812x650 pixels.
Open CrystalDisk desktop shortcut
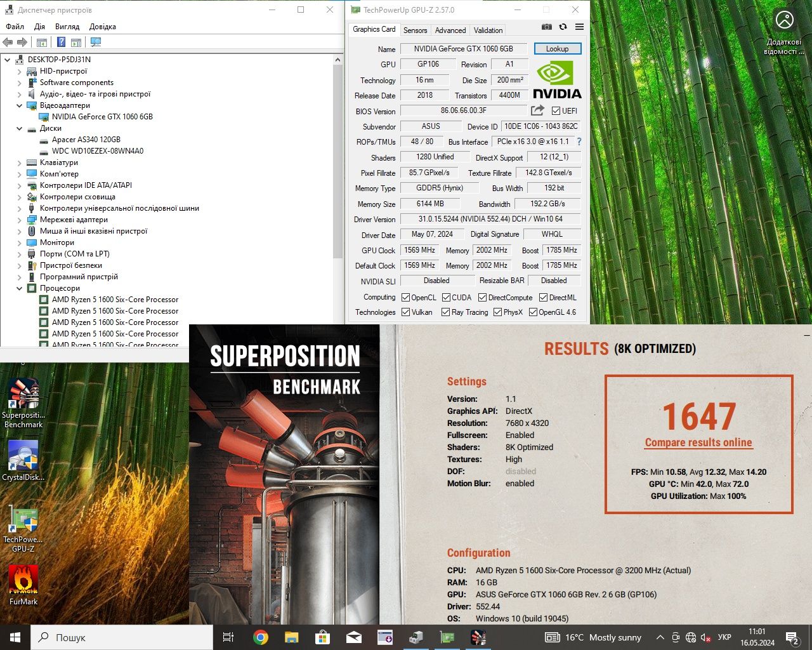click(x=23, y=461)
